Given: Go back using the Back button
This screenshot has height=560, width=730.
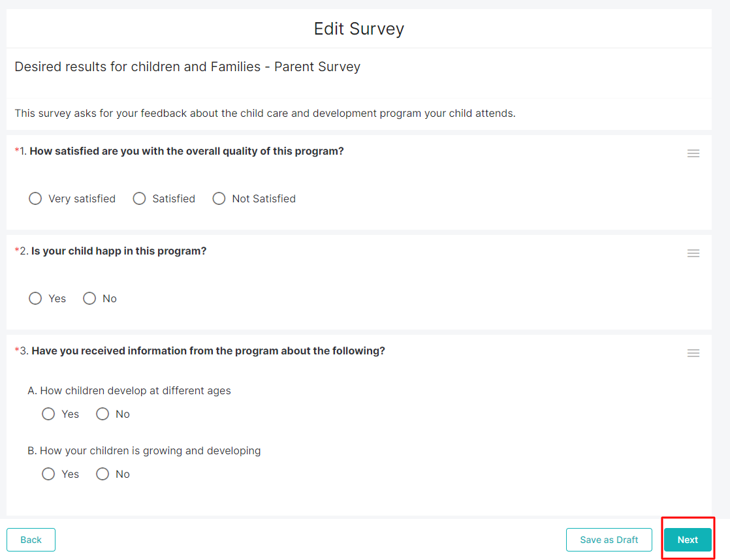Looking at the screenshot, I should [x=31, y=540].
